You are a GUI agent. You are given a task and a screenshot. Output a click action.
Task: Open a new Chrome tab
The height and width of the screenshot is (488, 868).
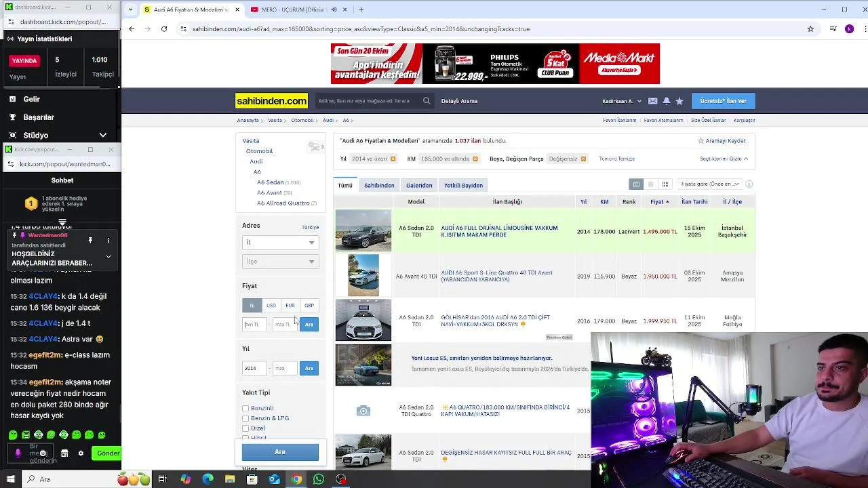point(361,9)
